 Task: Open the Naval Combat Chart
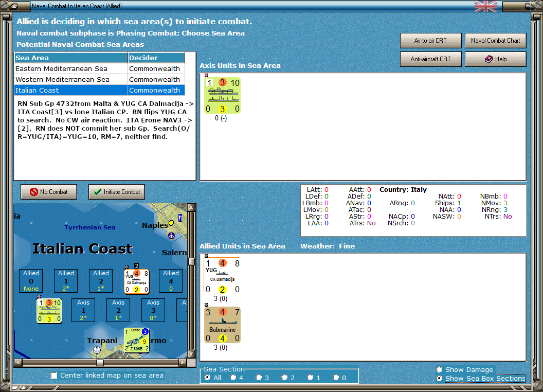pos(495,41)
